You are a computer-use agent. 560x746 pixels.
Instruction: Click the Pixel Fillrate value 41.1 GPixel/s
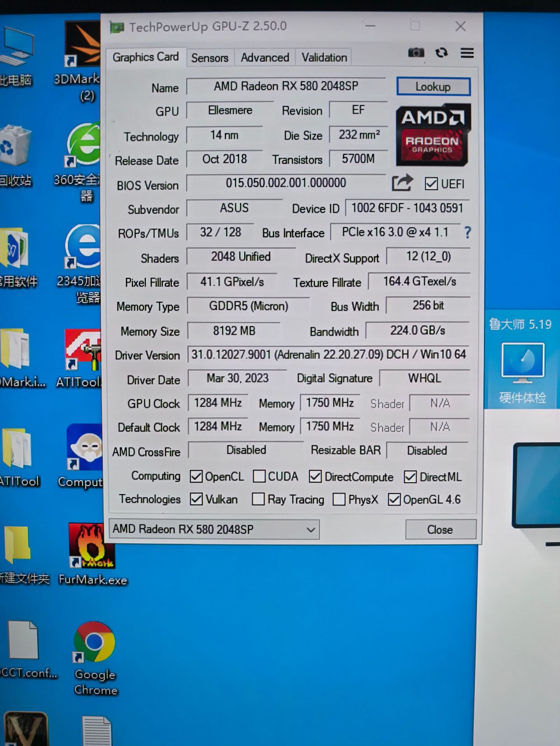point(232,281)
